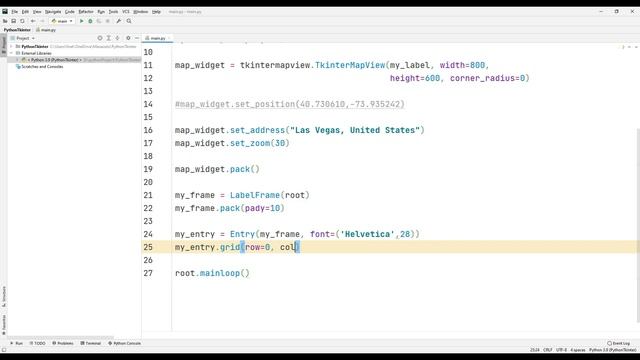Open the Help menu

[156, 12]
